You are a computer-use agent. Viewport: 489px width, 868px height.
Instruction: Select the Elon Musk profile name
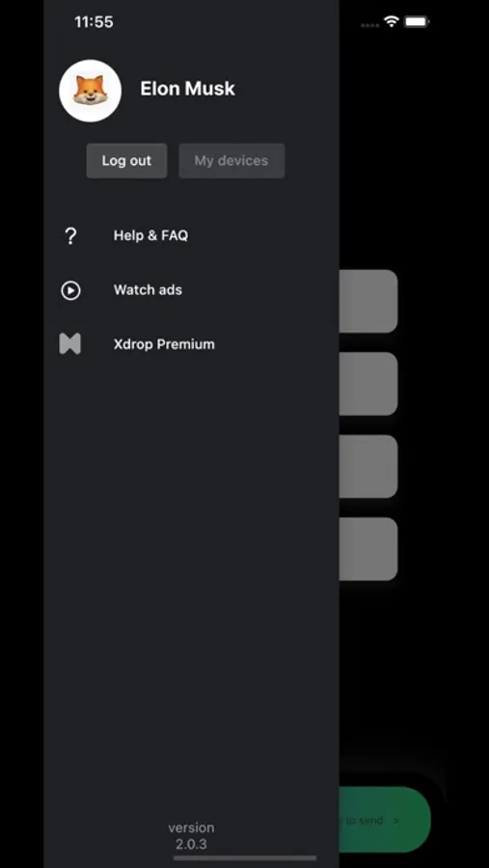coord(187,89)
